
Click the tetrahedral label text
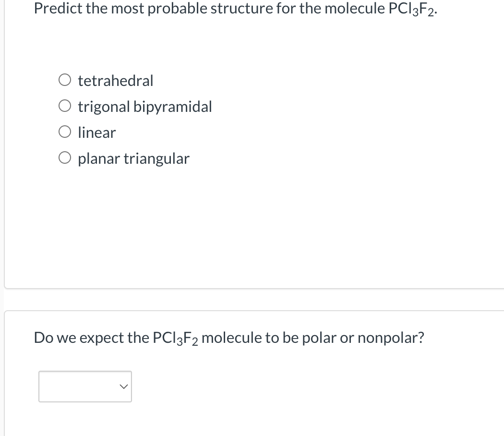point(115,80)
